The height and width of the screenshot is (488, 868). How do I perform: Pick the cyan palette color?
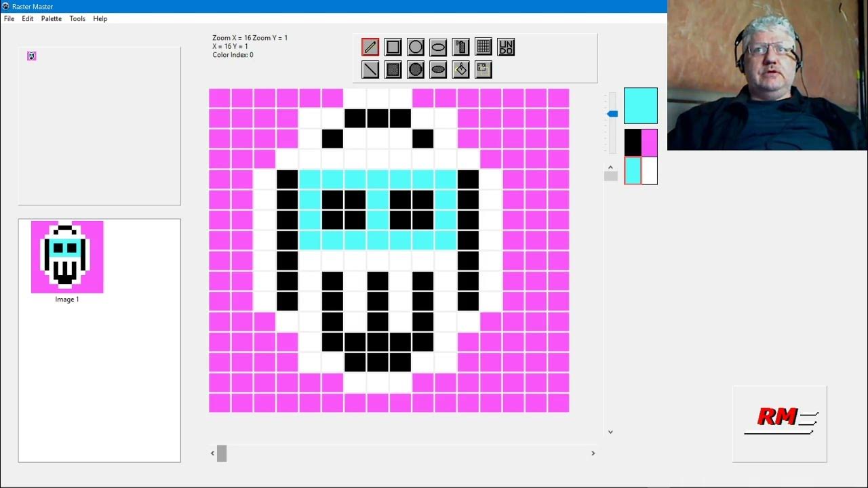633,170
